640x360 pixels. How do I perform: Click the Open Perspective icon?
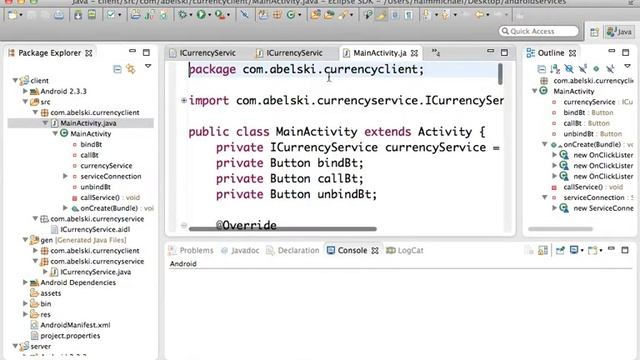coord(594,32)
